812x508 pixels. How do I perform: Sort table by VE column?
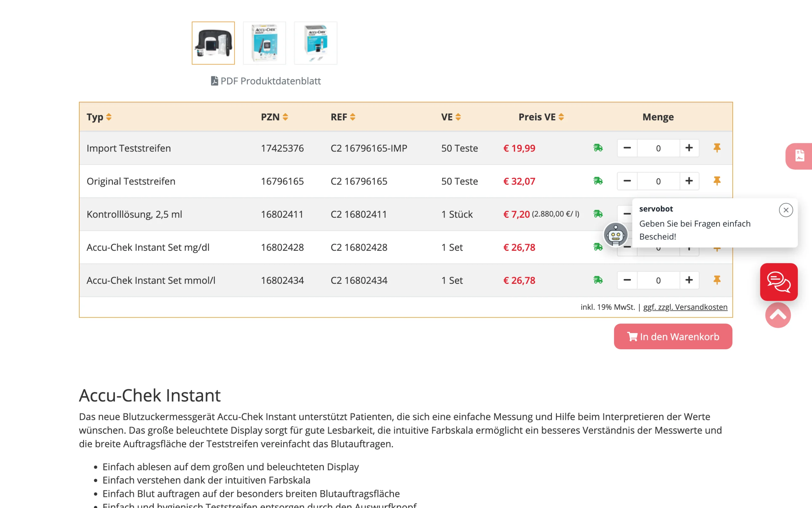(451, 117)
